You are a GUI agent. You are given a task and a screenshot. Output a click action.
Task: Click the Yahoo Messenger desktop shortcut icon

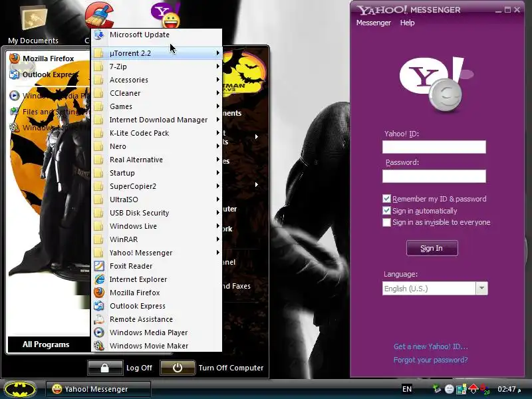(x=166, y=15)
